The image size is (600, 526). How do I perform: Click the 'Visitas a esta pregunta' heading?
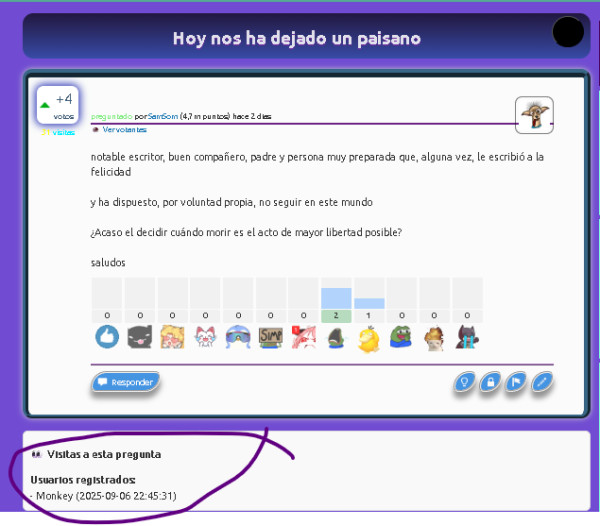tap(104, 454)
